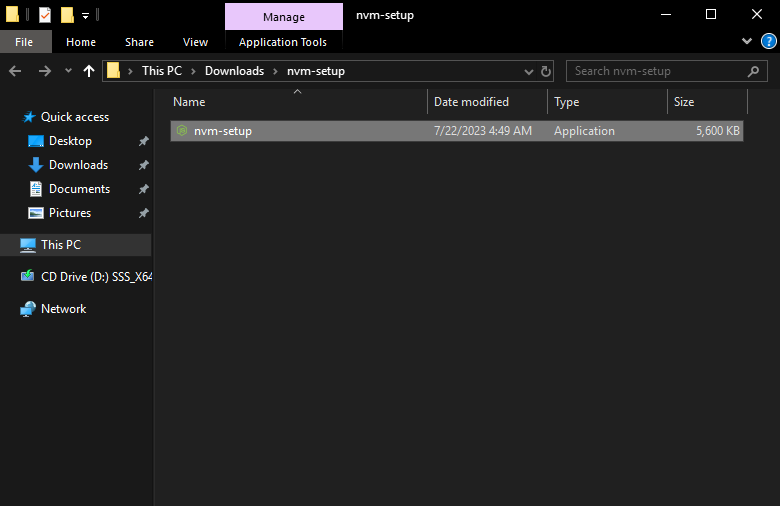This screenshot has width=780, height=506.
Task: Open the Application Tools tab
Action: (x=283, y=42)
